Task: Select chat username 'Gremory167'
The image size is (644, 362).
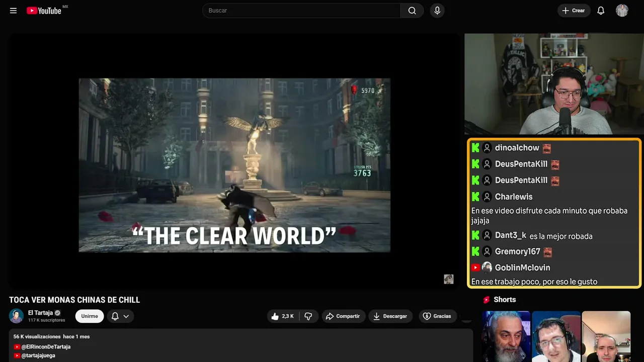Action: 518,251
